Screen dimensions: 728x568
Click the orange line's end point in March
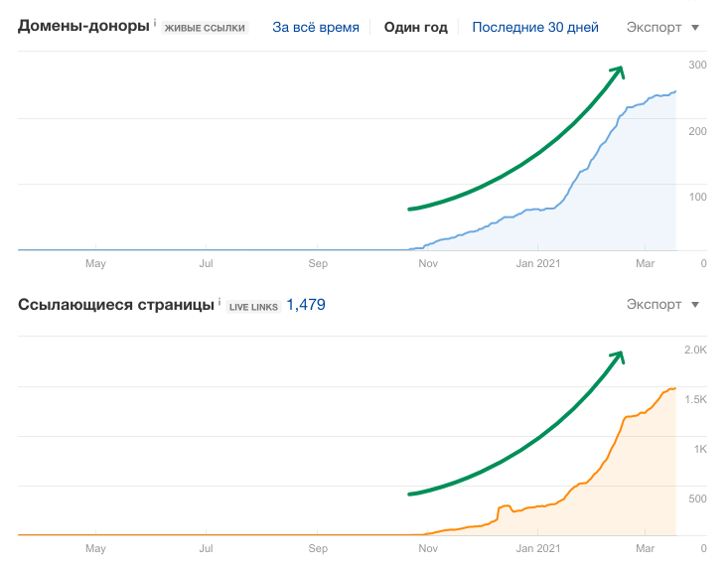coord(675,388)
